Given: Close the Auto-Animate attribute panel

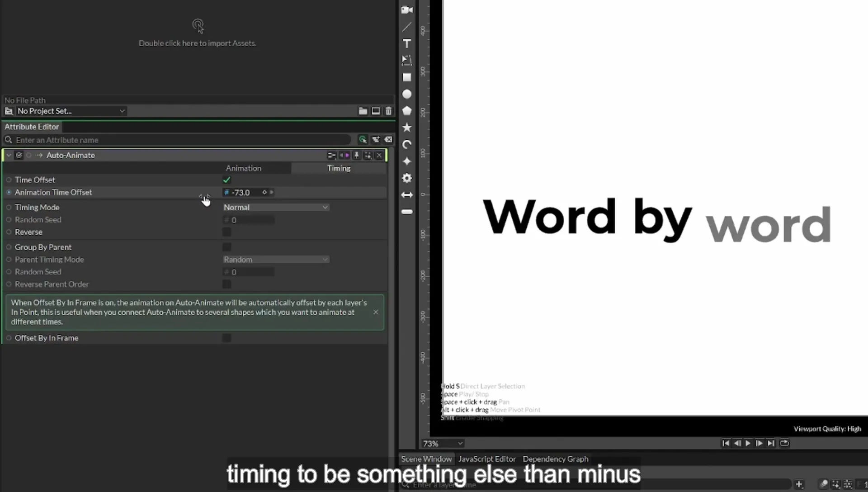Looking at the screenshot, I should click(x=379, y=155).
